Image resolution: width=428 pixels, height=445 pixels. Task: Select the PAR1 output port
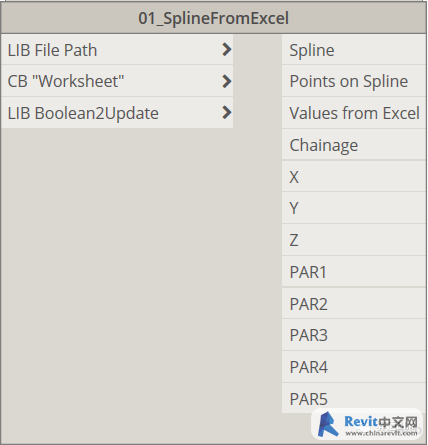pyautogui.click(x=354, y=272)
